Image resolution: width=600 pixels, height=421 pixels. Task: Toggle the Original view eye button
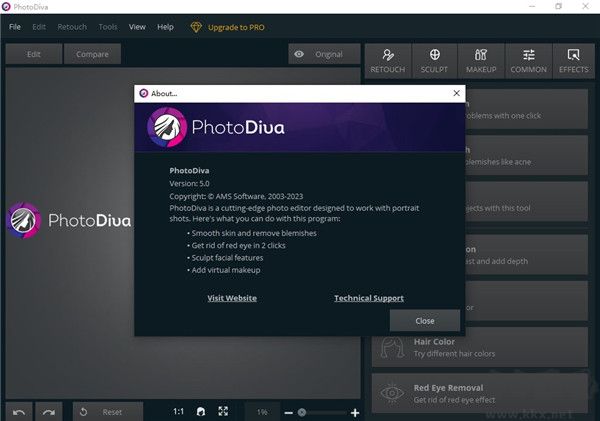pos(324,54)
